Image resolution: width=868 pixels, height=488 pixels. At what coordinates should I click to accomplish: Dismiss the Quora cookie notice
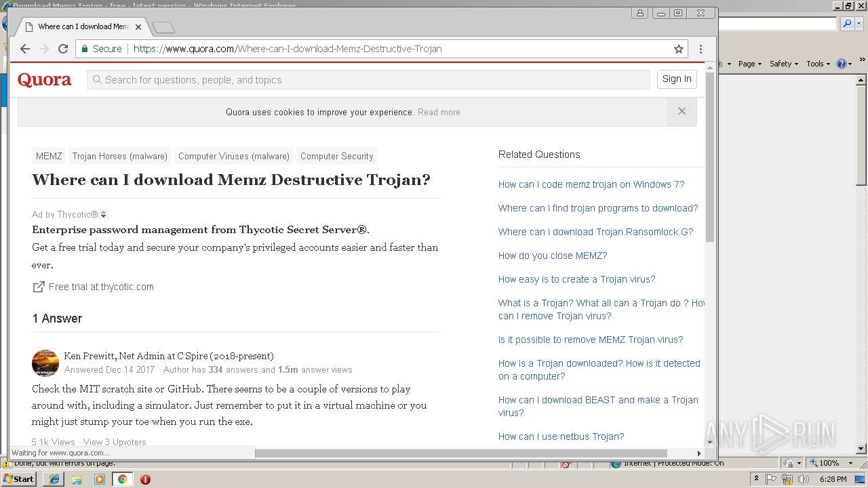(682, 112)
